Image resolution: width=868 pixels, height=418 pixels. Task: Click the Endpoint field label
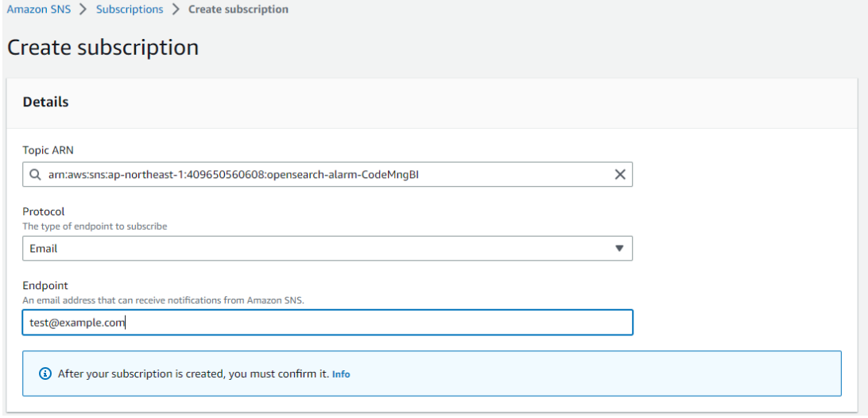click(45, 285)
